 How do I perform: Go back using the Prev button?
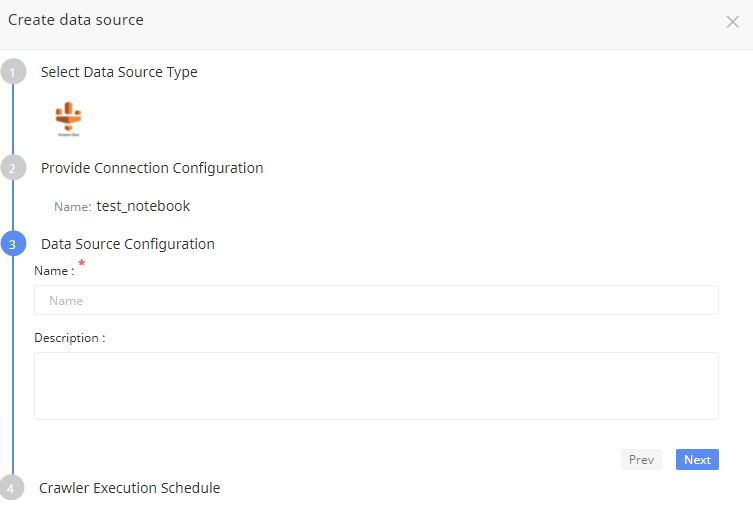click(x=641, y=460)
